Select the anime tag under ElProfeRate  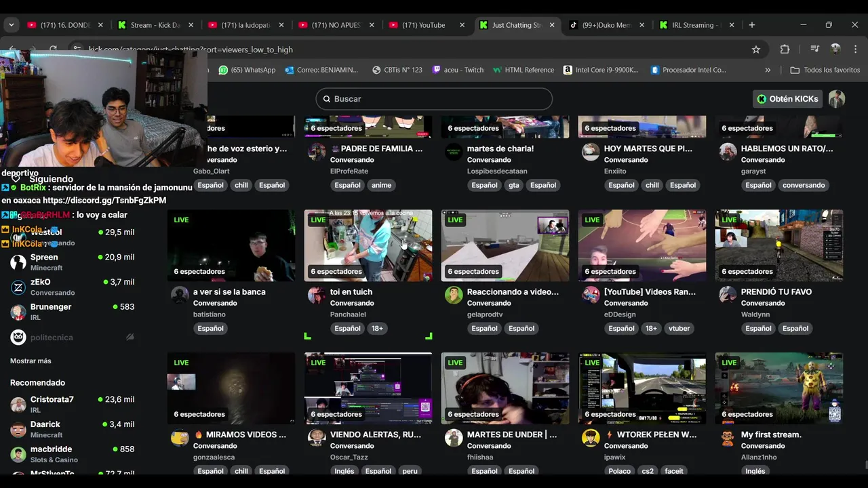coord(381,185)
